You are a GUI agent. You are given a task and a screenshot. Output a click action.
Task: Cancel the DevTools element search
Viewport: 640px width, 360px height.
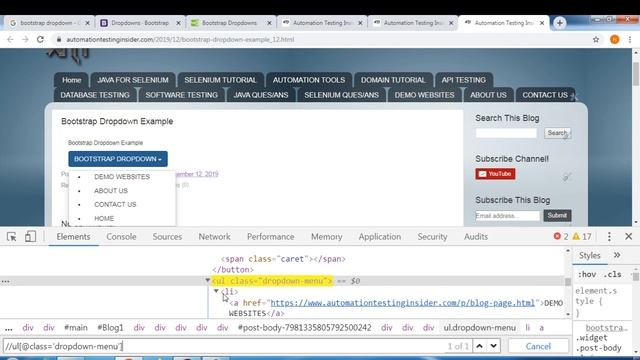click(538, 346)
